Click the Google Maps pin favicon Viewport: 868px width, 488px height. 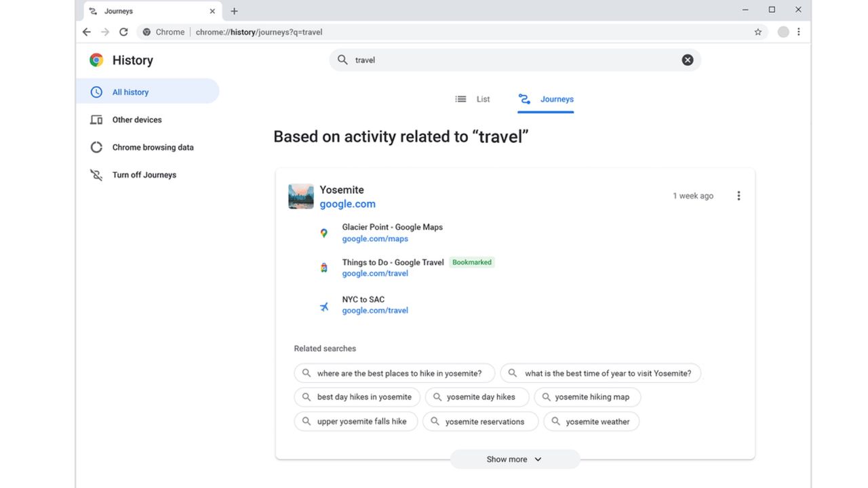click(324, 233)
